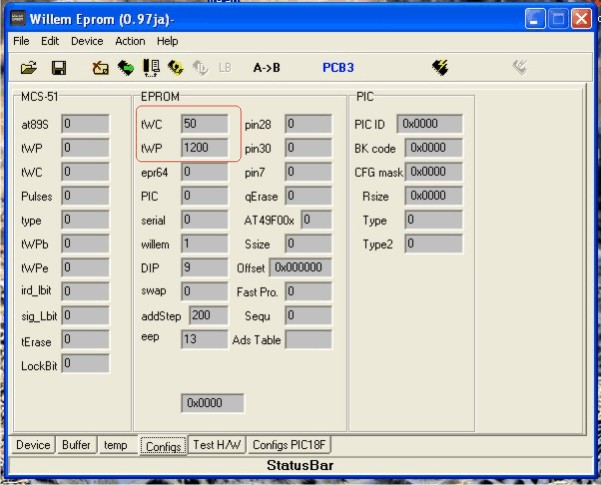Screen dimensions: 601x485
Task: Click the sig_Lbit value field
Action: 85,315
